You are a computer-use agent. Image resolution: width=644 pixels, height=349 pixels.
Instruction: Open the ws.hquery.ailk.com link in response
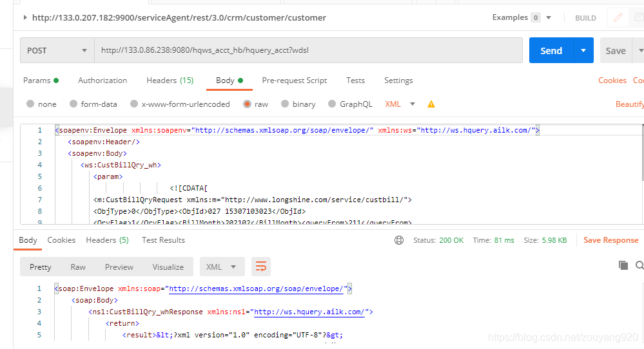tap(309, 312)
